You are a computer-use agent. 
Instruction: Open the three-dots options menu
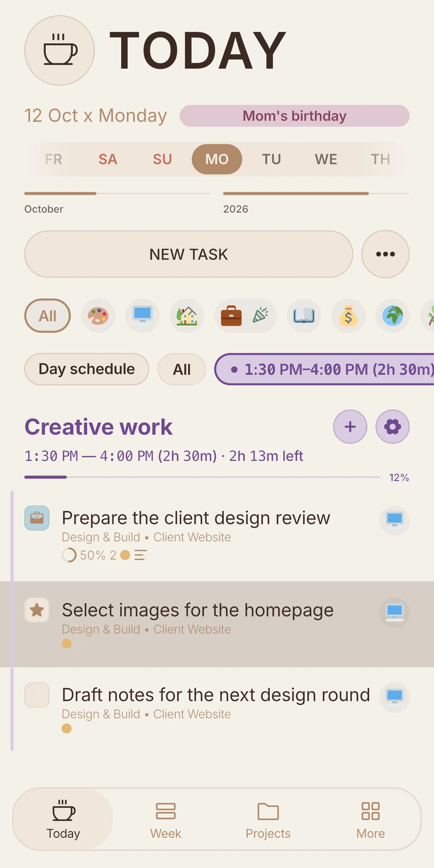(386, 254)
